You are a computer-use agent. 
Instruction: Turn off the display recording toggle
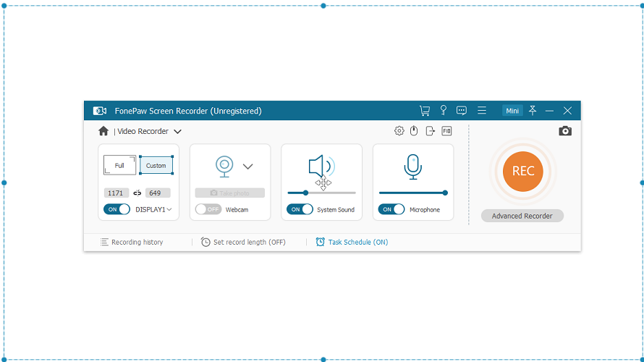[116, 209]
